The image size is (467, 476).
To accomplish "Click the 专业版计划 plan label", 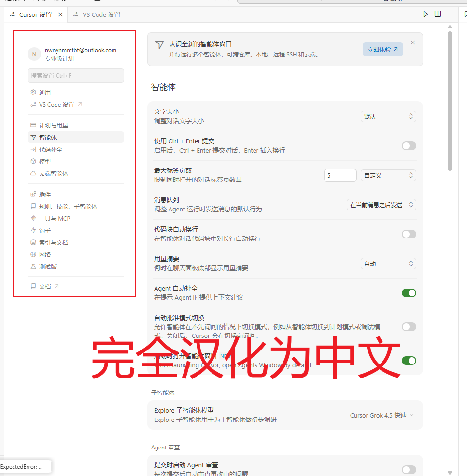I will 59,59.
